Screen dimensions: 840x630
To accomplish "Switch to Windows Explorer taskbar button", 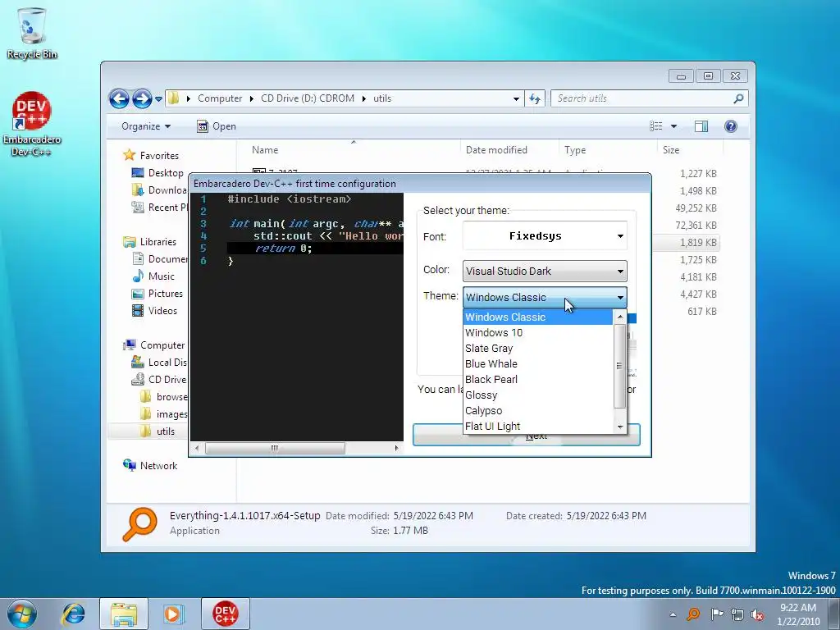I will pyautogui.click(x=124, y=614).
